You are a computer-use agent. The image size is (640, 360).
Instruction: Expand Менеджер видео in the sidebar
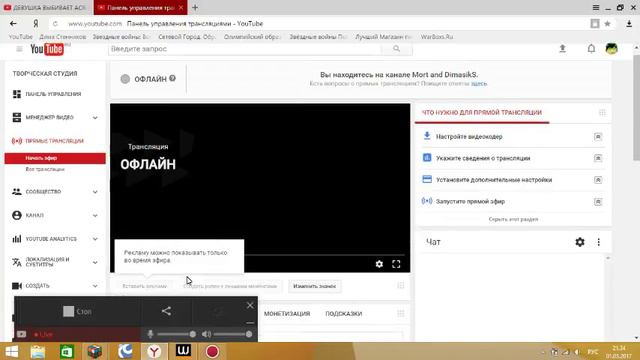point(95,118)
